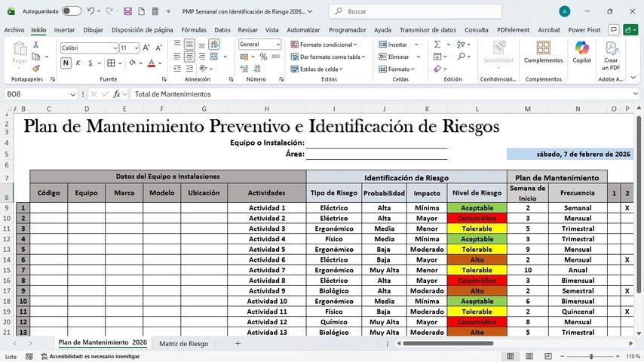This screenshot has height=362, width=644.
Task: Click the AutoSum sigma icon
Action: pyautogui.click(x=437, y=44)
